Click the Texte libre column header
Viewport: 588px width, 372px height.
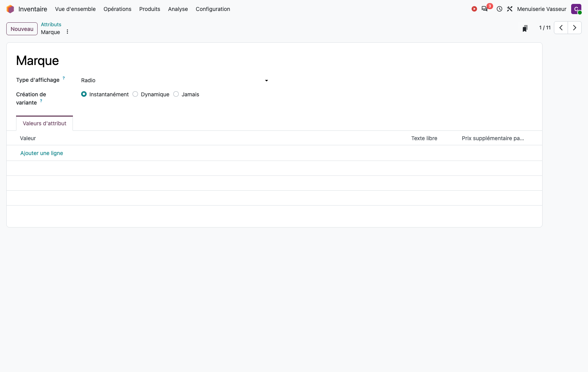tap(424, 138)
